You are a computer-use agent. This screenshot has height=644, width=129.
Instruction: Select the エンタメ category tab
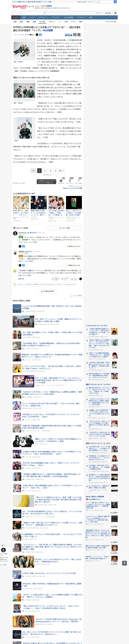tap(42, 22)
